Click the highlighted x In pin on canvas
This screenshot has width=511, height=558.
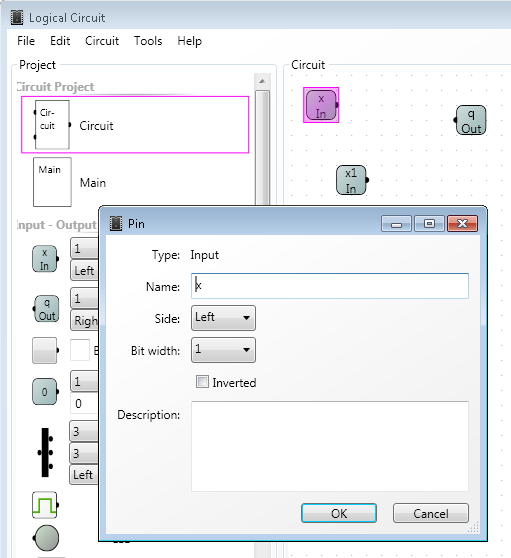tap(321, 105)
